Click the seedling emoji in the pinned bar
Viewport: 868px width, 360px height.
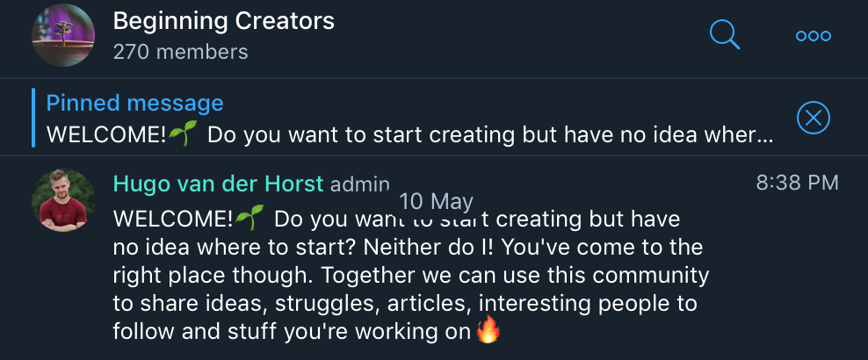(x=183, y=134)
